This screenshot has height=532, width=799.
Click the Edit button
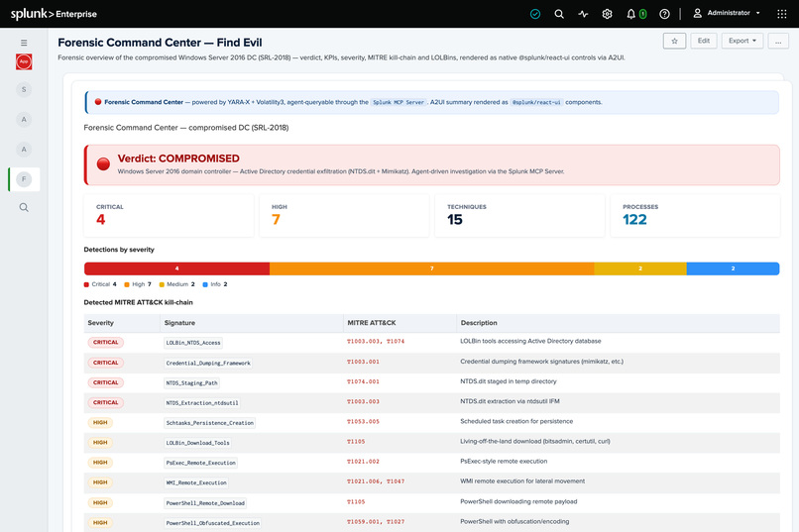coord(704,41)
